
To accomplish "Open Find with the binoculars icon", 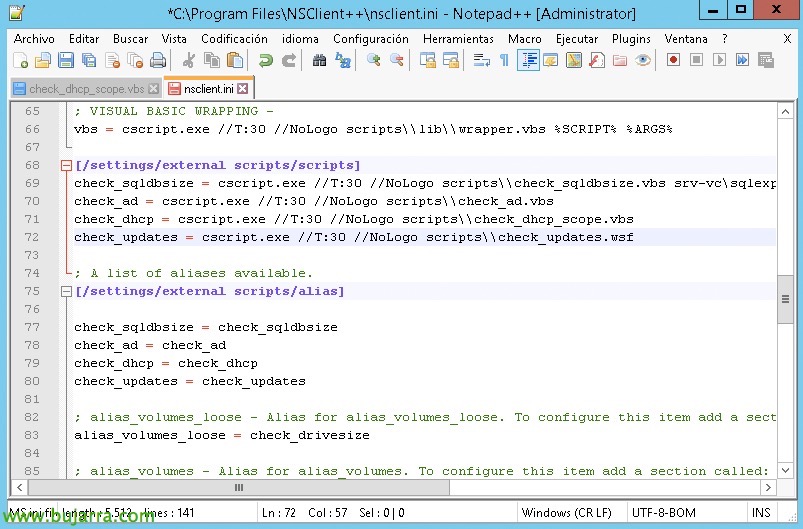I will pos(320,60).
